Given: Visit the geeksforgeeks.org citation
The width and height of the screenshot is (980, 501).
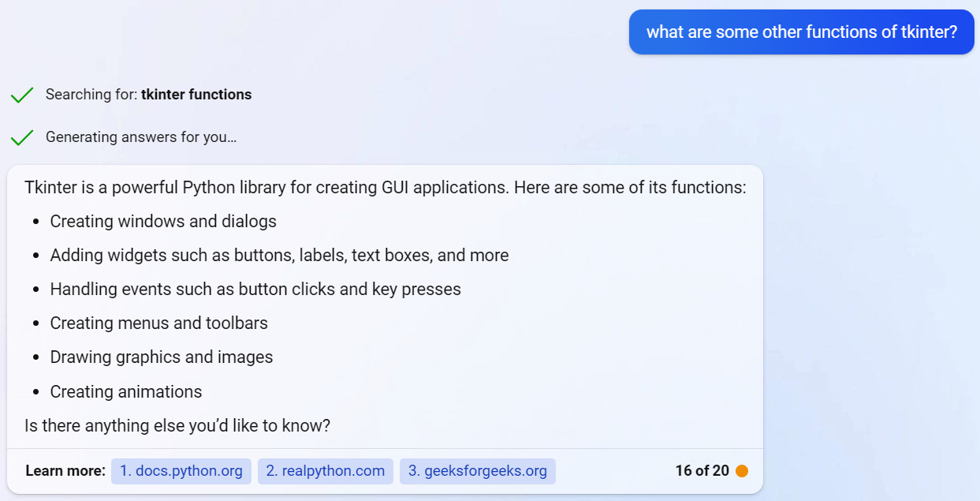Looking at the screenshot, I should tap(478, 471).
